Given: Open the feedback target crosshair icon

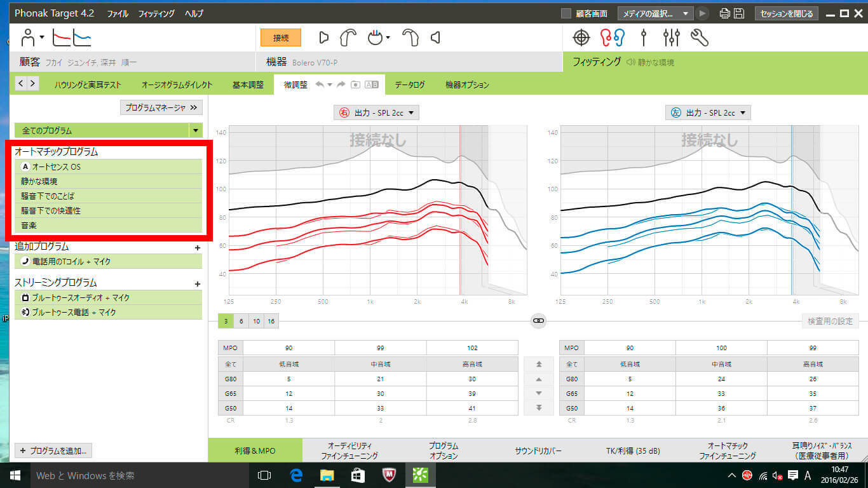Looking at the screenshot, I should (x=581, y=38).
